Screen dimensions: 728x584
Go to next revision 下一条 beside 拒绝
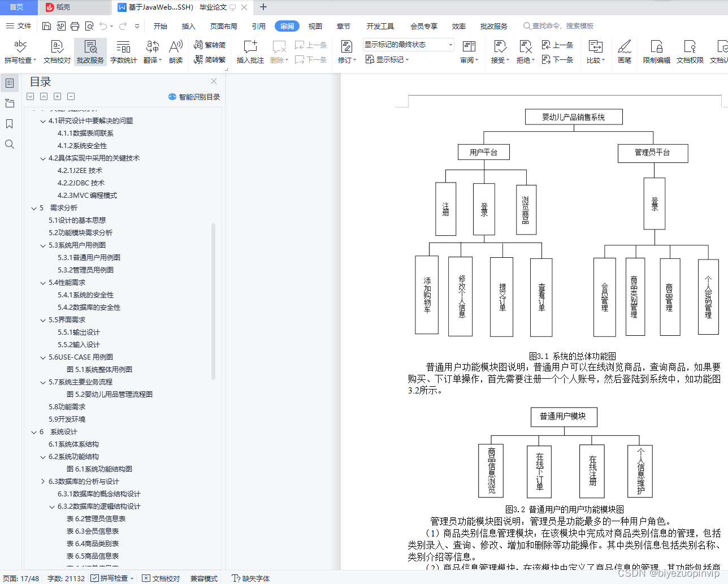coord(557,59)
